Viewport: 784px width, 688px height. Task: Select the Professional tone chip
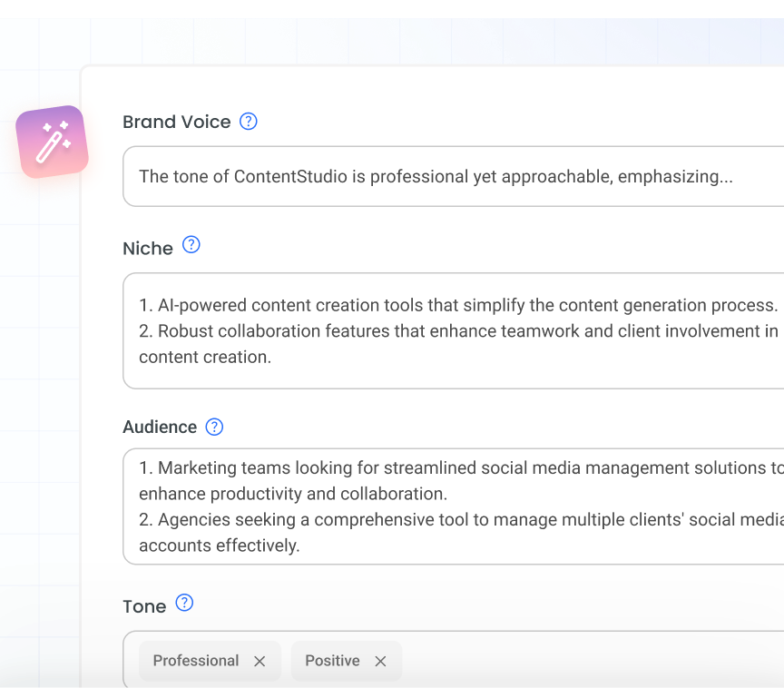point(196,661)
